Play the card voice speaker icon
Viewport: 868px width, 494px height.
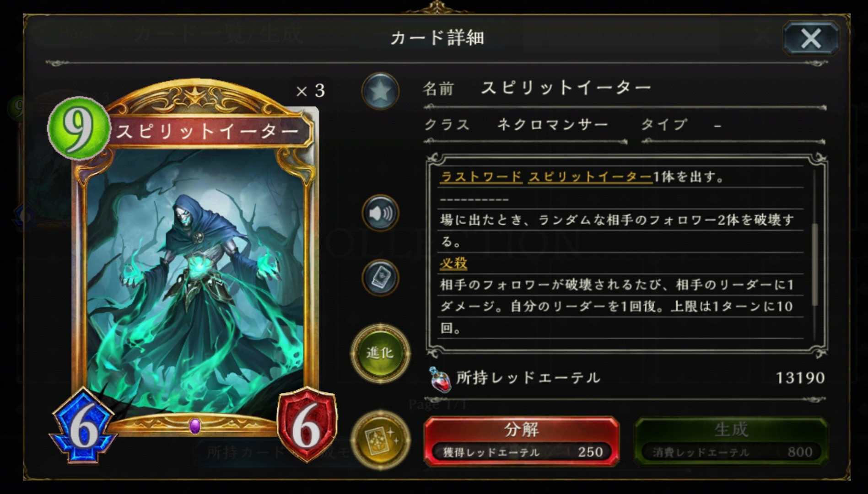tap(380, 213)
